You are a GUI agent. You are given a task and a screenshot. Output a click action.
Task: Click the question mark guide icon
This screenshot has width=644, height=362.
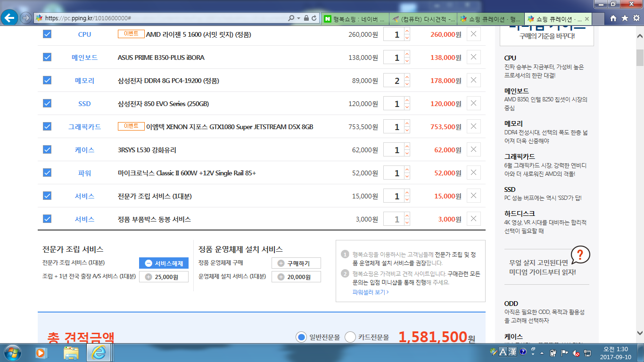[580, 255]
